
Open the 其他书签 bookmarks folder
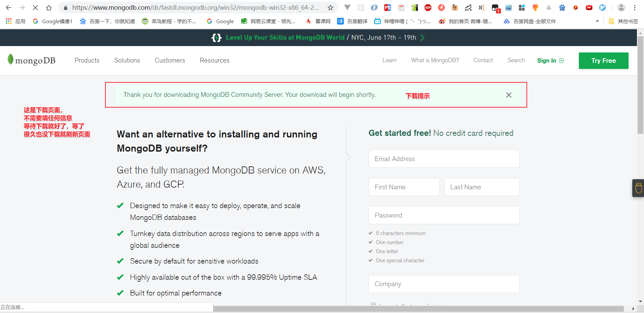(x=624, y=21)
